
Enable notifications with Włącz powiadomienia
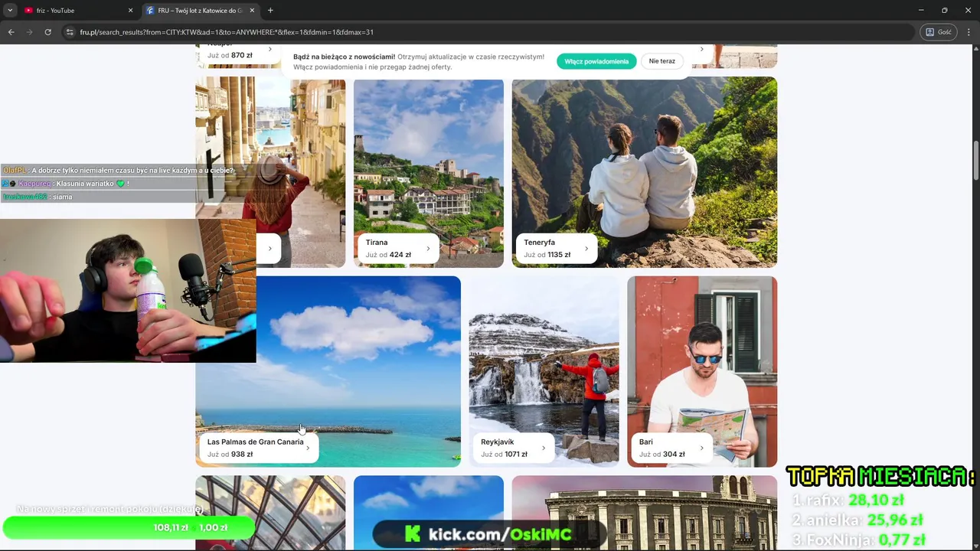click(596, 61)
